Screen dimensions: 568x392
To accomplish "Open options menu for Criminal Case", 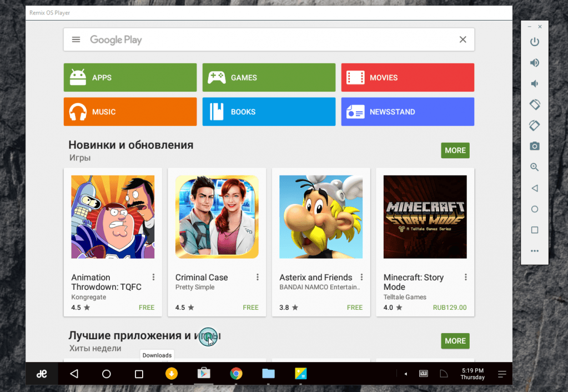I will click(258, 277).
